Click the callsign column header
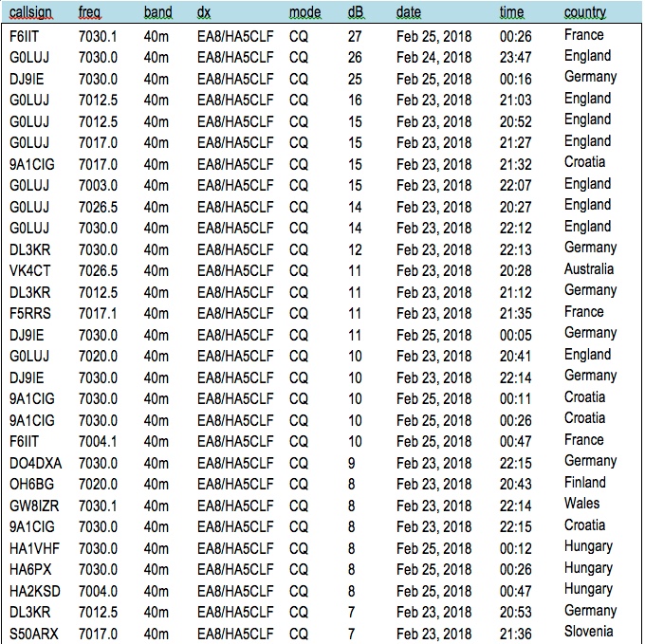Viewport: 645px width, 644px height. click(x=30, y=12)
